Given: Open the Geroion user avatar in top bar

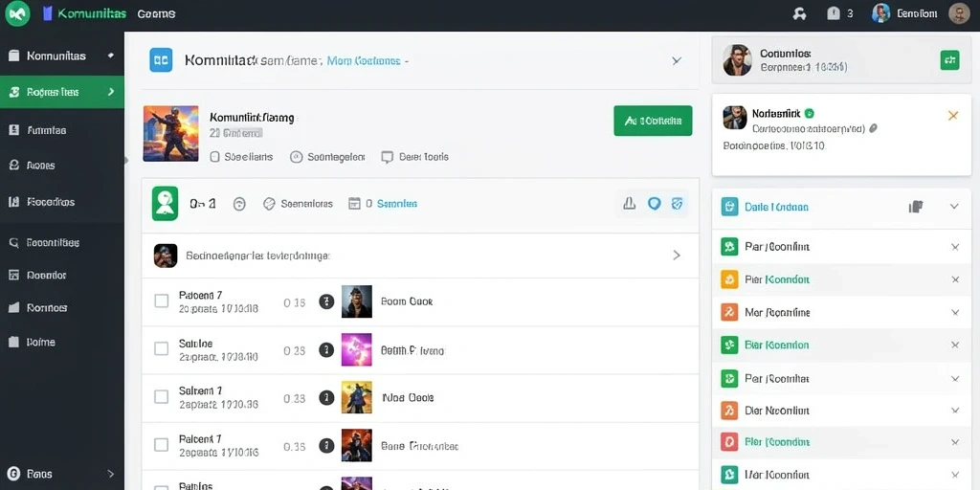Looking at the screenshot, I should 880,13.
